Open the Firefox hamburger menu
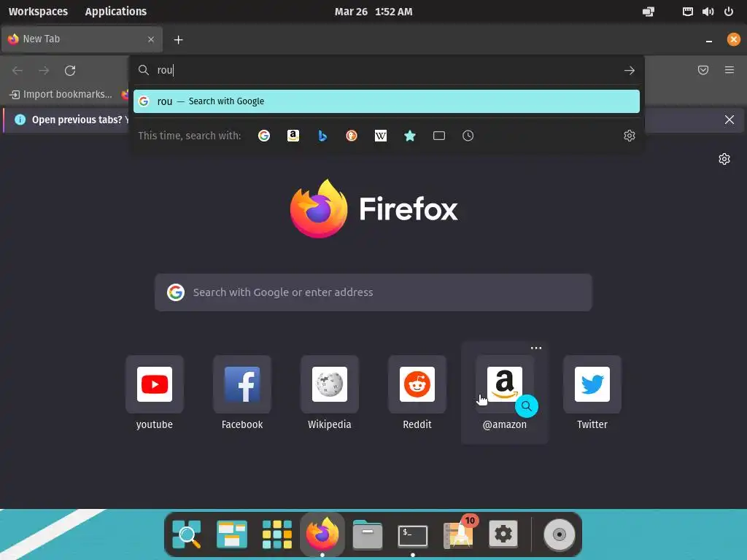Screen dimensions: 747x560 (x=729, y=70)
